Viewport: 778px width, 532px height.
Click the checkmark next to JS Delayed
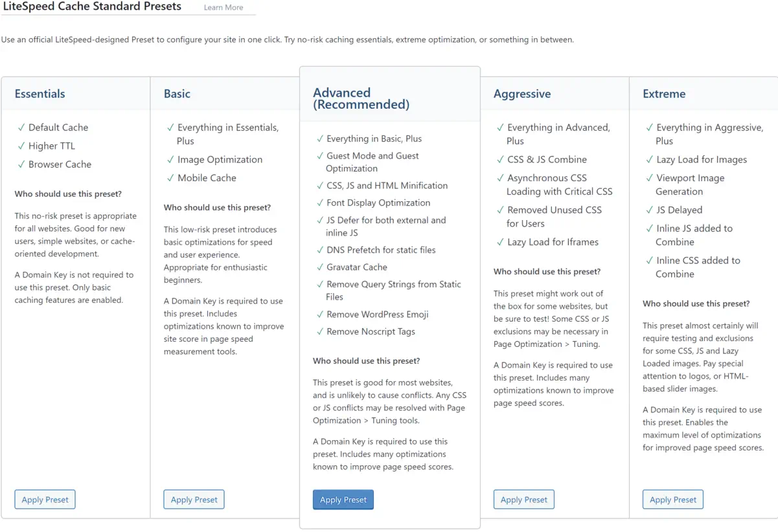(x=648, y=210)
